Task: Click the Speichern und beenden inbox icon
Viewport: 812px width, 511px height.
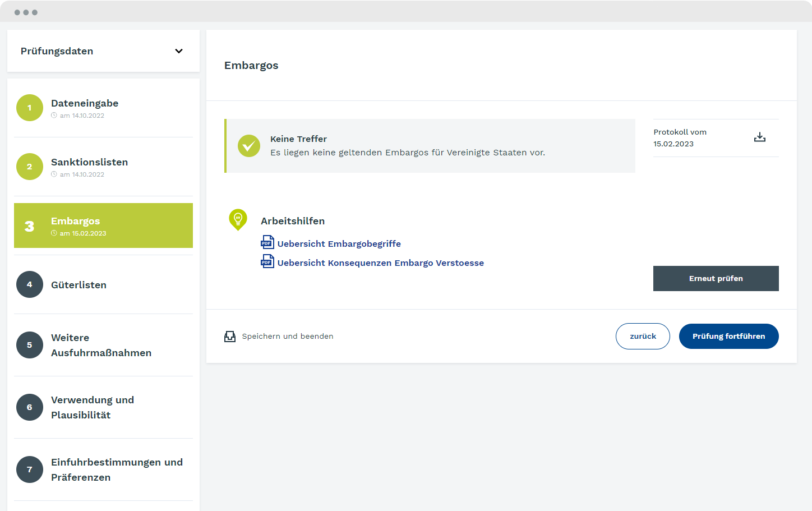Action: tap(230, 337)
